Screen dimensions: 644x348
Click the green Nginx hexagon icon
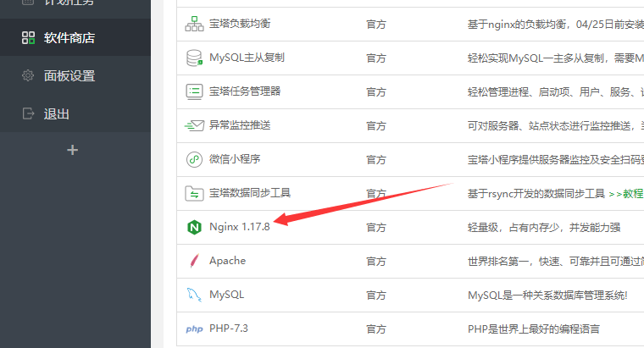click(194, 227)
